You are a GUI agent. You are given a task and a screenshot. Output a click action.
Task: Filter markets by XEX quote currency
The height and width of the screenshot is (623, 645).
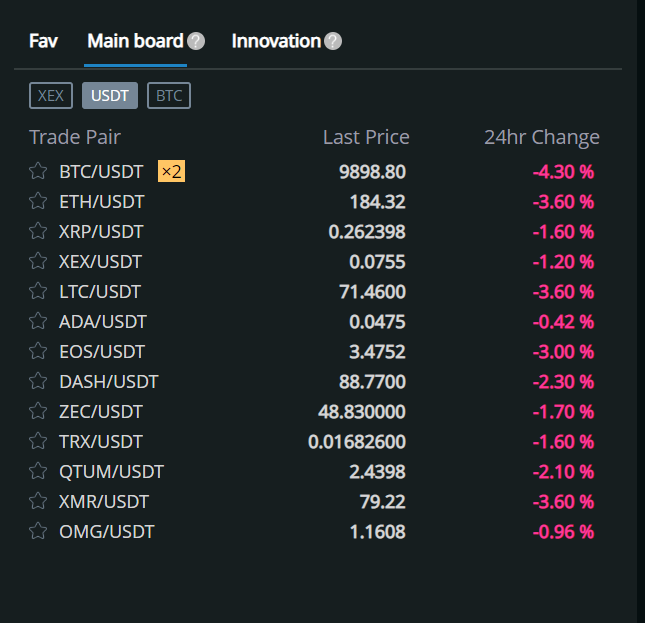[x=51, y=96]
